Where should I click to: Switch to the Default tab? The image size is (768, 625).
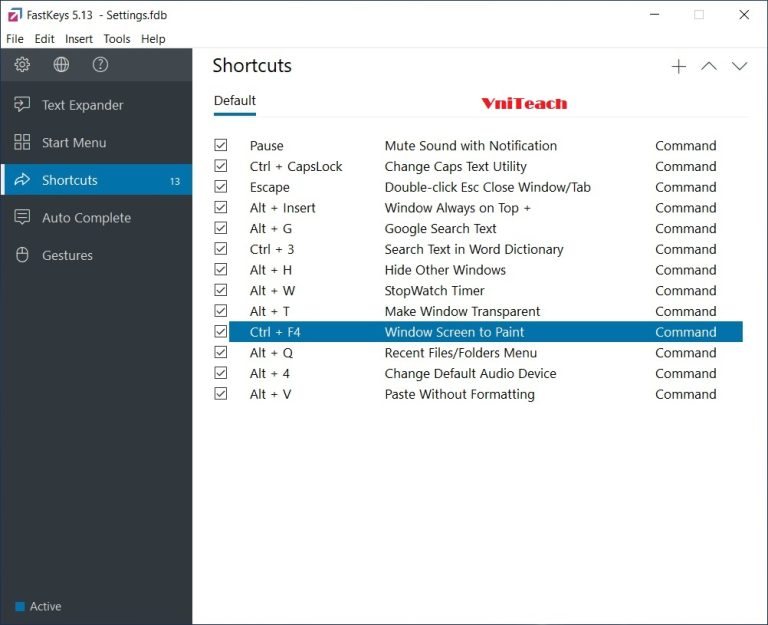[x=235, y=101]
